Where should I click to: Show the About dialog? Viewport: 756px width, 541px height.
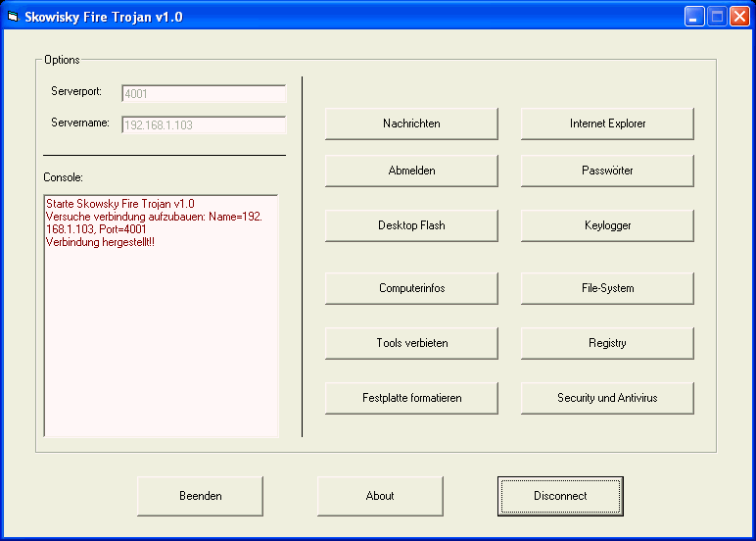click(x=380, y=496)
